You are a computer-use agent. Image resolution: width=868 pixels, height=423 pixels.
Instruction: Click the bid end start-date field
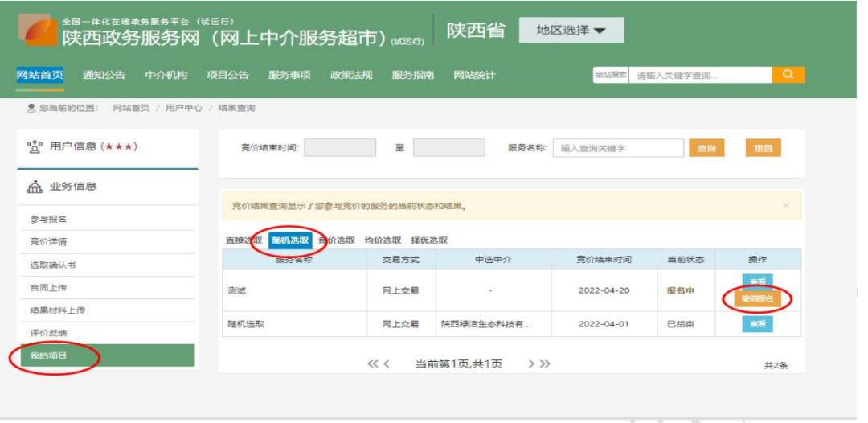340,148
